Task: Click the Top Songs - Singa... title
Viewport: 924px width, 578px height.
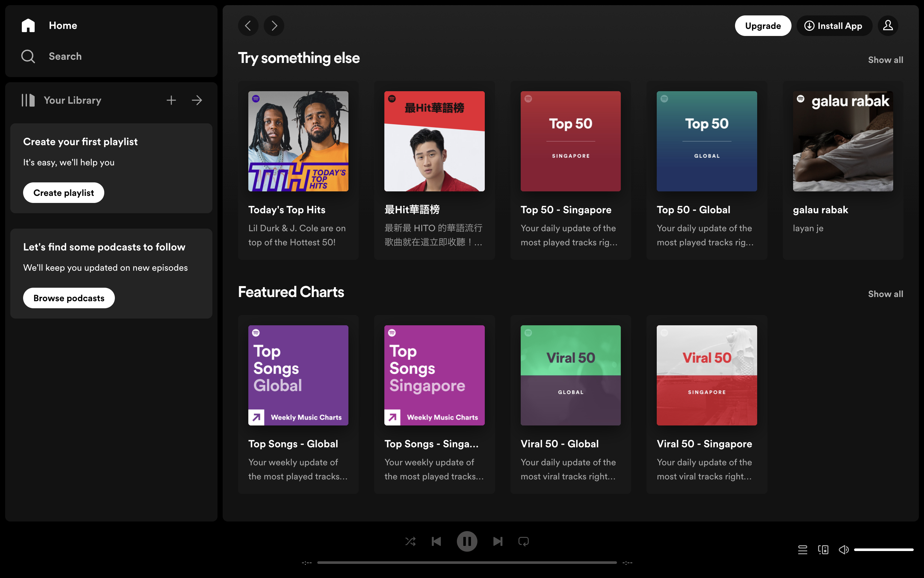Action: pos(432,443)
